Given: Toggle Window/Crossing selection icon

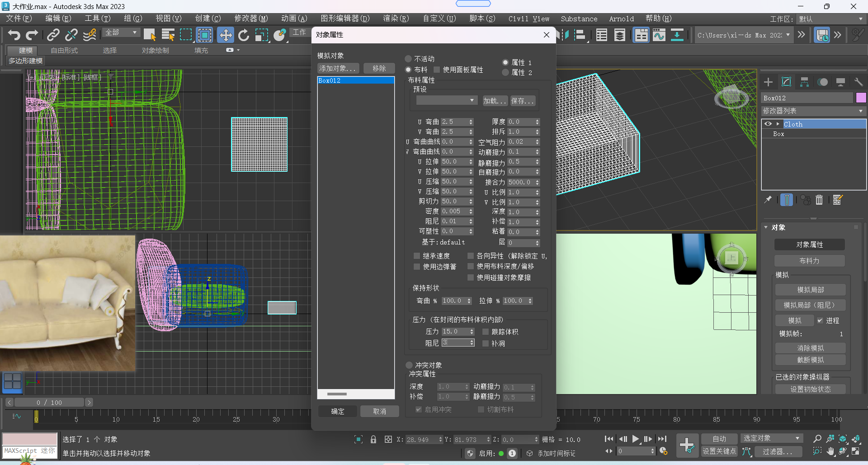Looking at the screenshot, I should pos(205,35).
